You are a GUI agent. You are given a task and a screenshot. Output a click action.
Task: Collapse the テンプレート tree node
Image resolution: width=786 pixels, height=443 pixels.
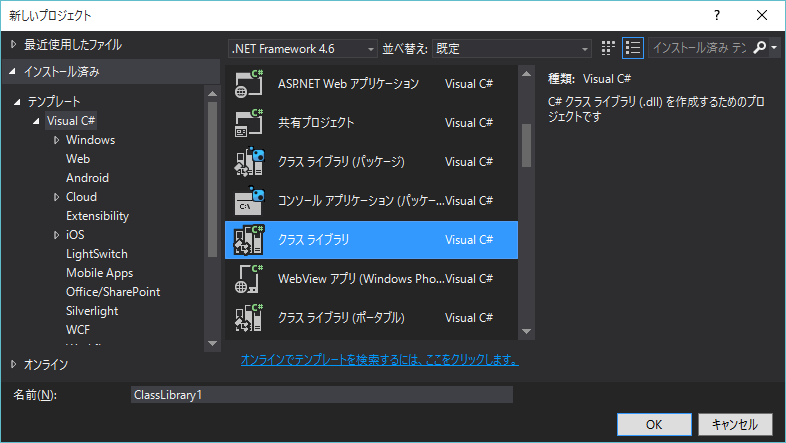point(17,102)
